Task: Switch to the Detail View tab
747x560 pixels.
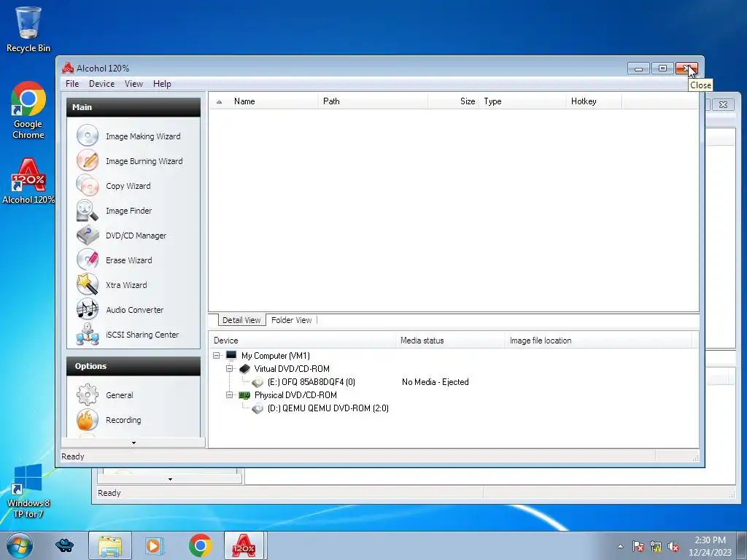Action: coord(241,320)
